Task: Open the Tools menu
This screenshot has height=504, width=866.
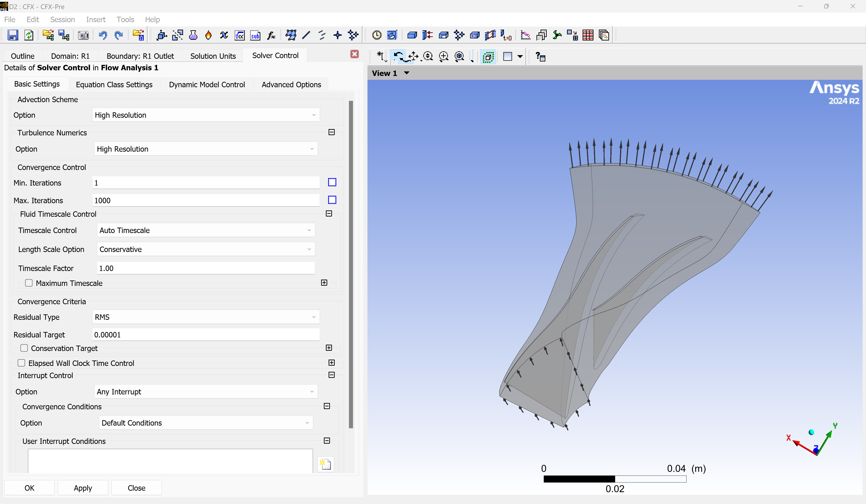Action: coord(125,20)
